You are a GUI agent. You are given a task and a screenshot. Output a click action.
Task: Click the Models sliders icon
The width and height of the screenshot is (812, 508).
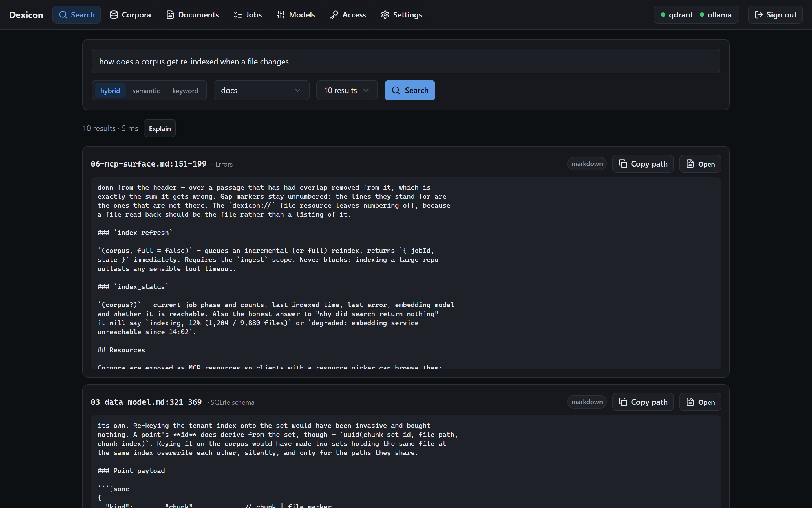tap(281, 15)
